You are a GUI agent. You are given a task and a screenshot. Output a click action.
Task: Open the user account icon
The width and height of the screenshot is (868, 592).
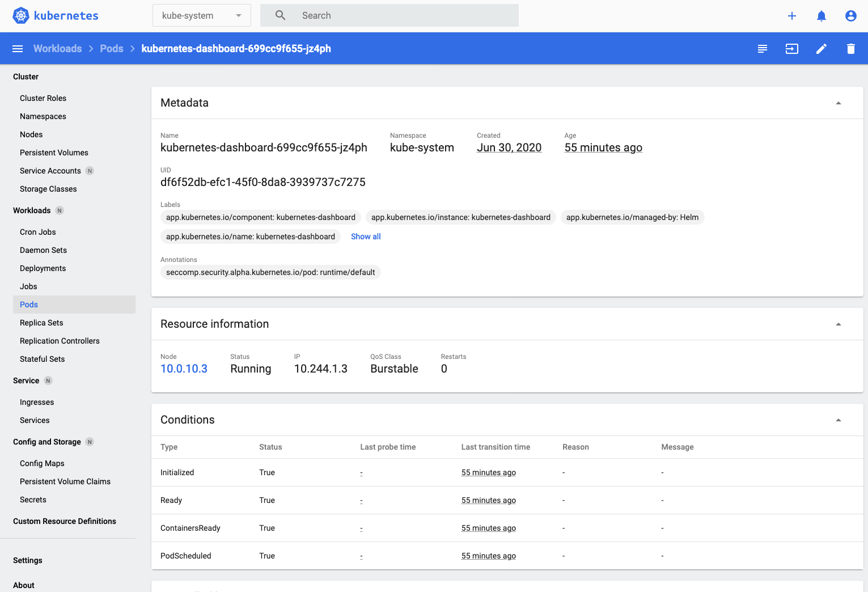tap(851, 16)
